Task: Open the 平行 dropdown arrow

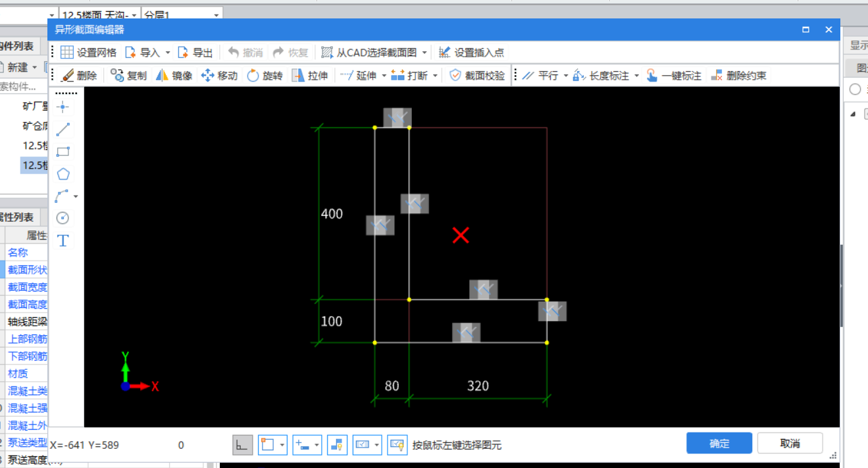Action: click(566, 76)
